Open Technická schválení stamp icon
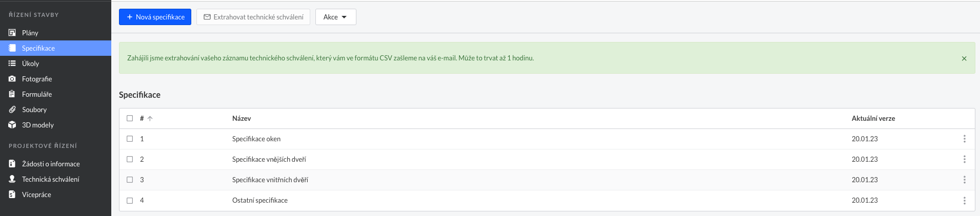Image resolution: width=980 pixels, height=216 pixels. pos(12,179)
